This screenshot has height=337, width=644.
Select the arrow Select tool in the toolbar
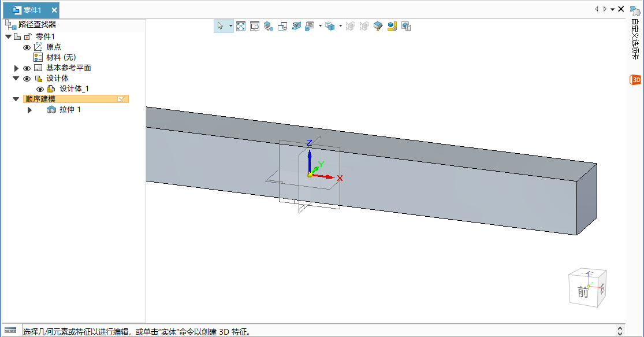(x=220, y=26)
